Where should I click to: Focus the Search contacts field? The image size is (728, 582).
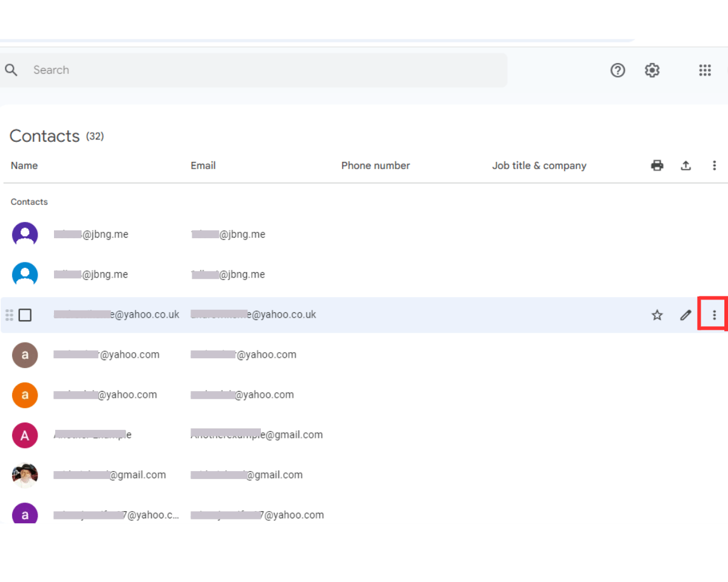pos(254,70)
